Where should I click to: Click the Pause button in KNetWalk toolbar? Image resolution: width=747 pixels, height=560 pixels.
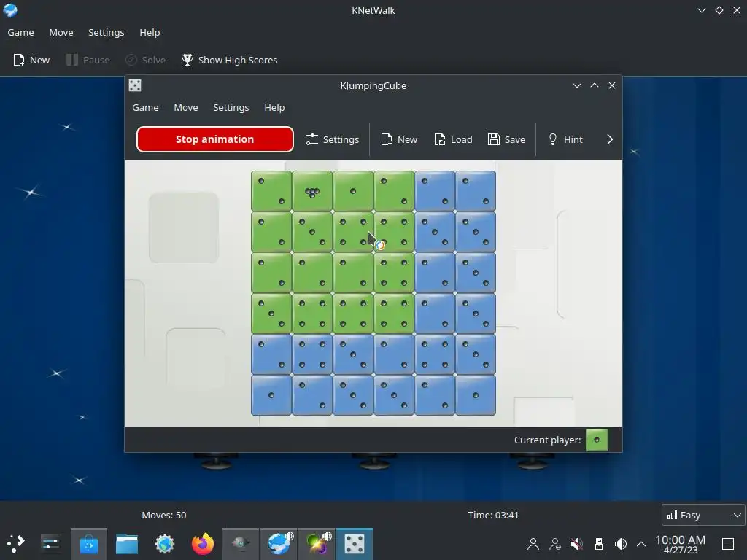[88, 60]
